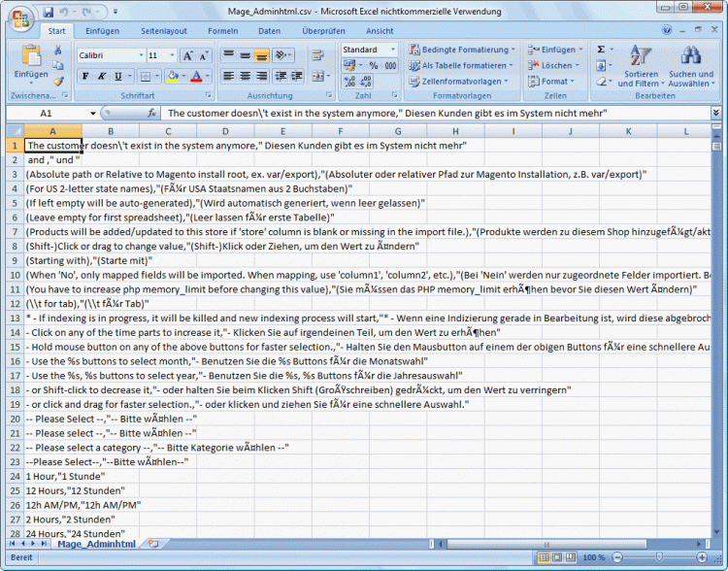Viewport: 728px width, 571px height.
Task: Toggle italic formatting
Action: coord(102,76)
